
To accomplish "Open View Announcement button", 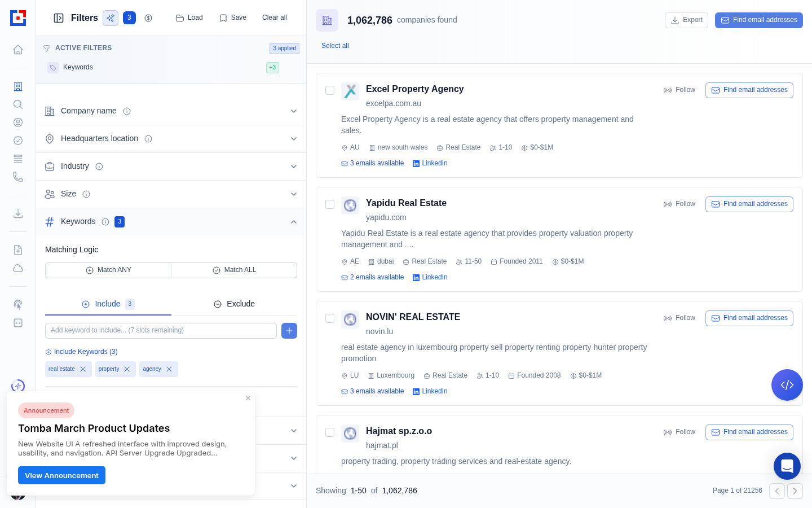I will coord(61,475).
